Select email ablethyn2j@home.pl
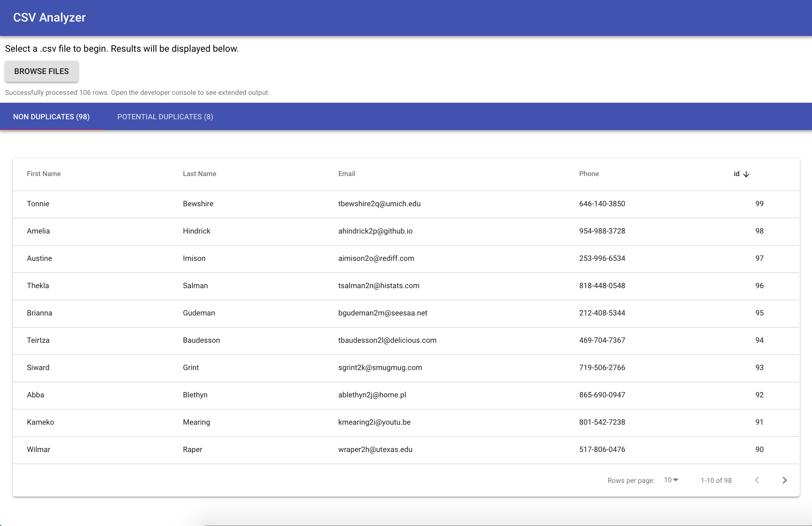This screenshot has height=526, width=812. click(x=372, y=395)
